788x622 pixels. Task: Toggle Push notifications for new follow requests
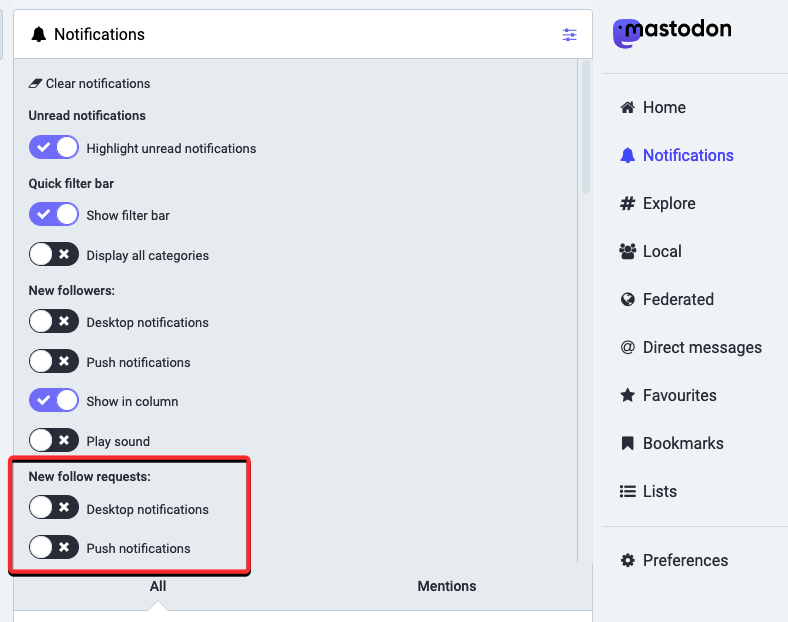54,548
